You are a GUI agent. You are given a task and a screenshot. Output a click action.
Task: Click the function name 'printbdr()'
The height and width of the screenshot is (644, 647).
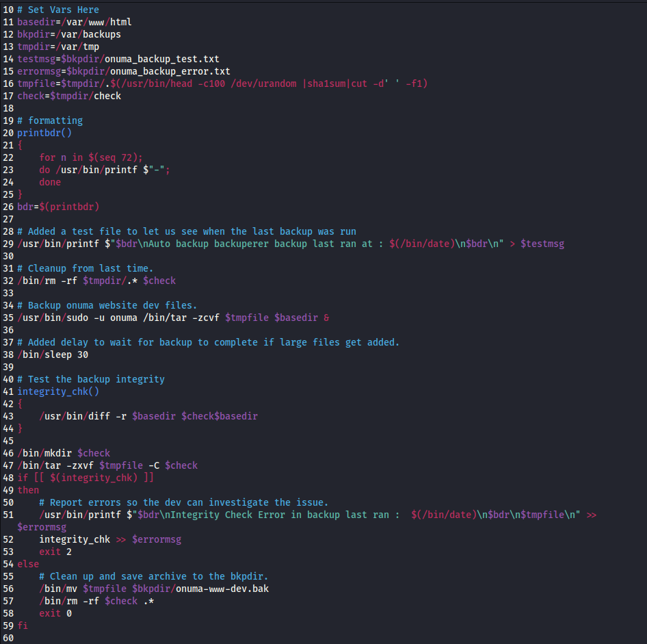pos(44,133)
